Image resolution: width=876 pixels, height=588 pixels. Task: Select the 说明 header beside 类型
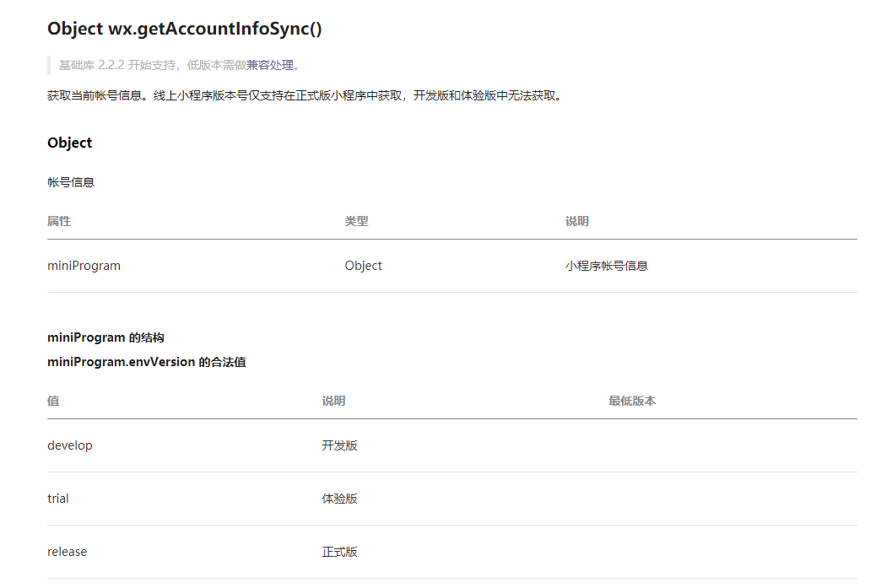coord(577,221)
